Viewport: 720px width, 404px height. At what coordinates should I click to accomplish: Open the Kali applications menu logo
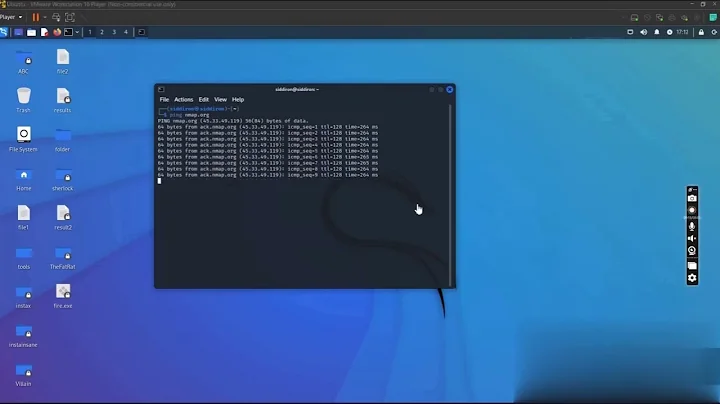(4, 32)
